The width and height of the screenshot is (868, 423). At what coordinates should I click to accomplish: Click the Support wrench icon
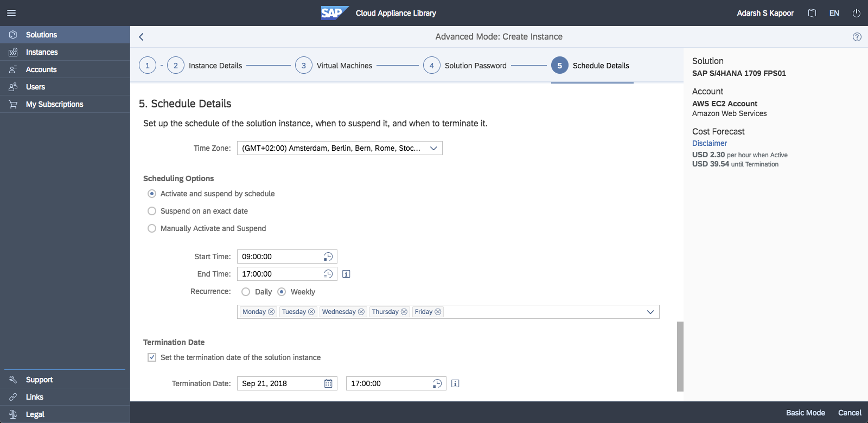pos(13,380)
